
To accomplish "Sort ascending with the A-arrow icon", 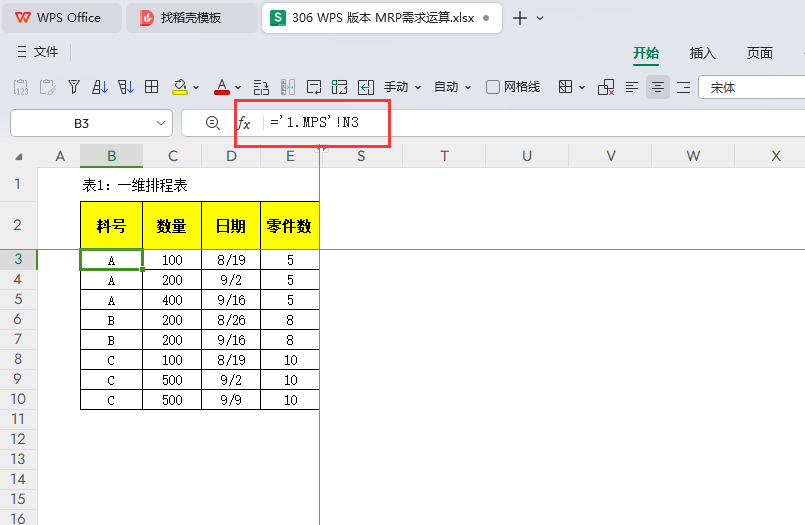I will 100,87.
